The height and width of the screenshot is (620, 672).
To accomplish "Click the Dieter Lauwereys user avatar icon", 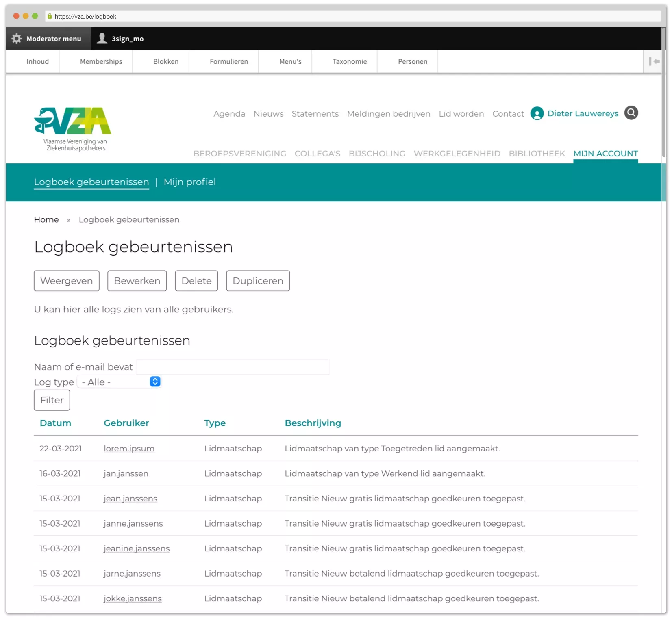I will click(x=537, y=113).
